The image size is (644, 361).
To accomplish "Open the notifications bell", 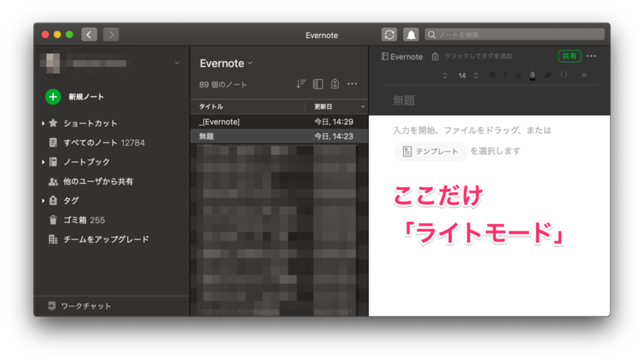I will click(411, 35).
